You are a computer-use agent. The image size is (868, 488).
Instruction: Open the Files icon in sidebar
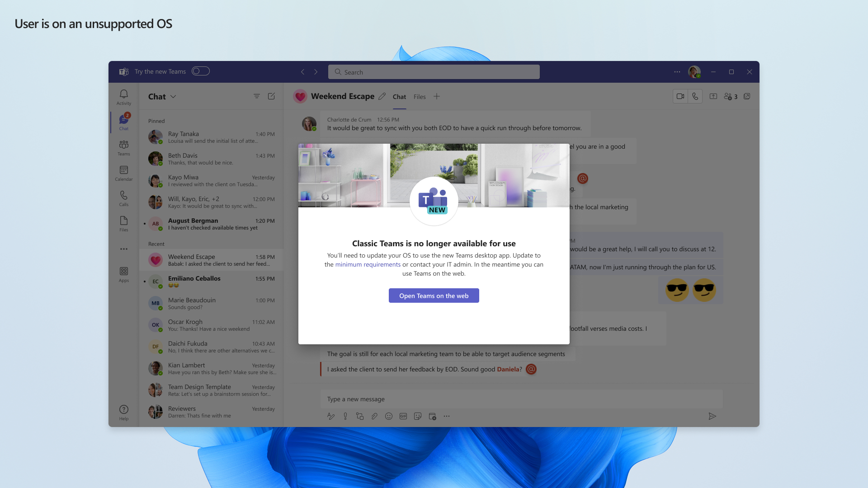124,224
